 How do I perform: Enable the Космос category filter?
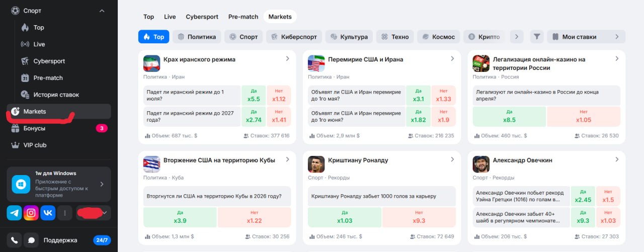[x=438, y=37]
